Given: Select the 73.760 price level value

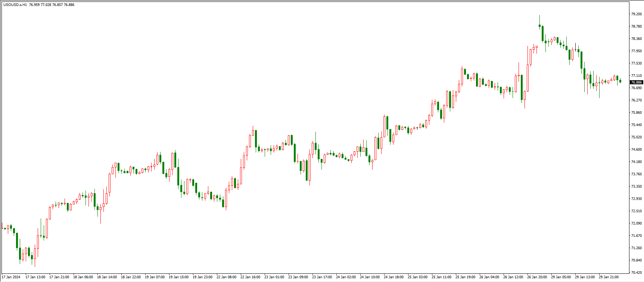Looking at the screenshot, I should point(637,174).
